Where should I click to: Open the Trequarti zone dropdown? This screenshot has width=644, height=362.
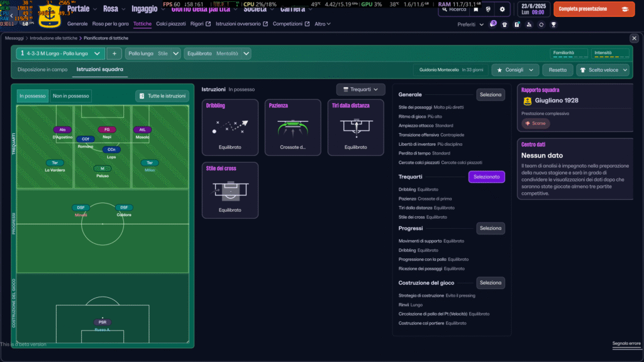(x=360, y=90)
